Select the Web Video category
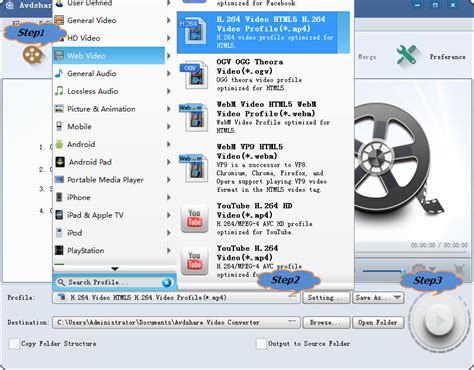474x370 pixels. 109,56
